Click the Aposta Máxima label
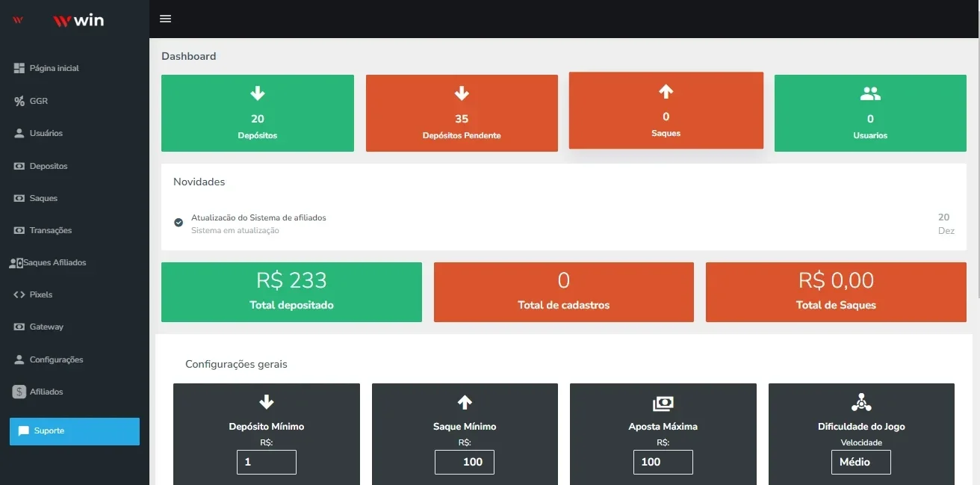This screenshot has width=980, height=485. coord(663,427)
